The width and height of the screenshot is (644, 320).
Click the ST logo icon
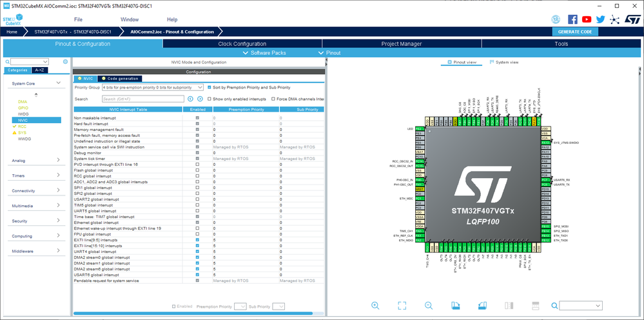coord(632,19)
